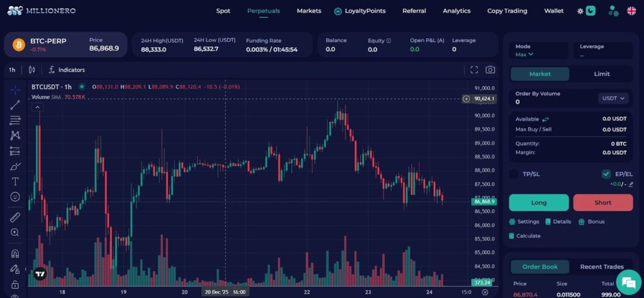Open the 1h timeframe selector
The width and height of the screenshot is (644, 298).
[x=12, y=70]
